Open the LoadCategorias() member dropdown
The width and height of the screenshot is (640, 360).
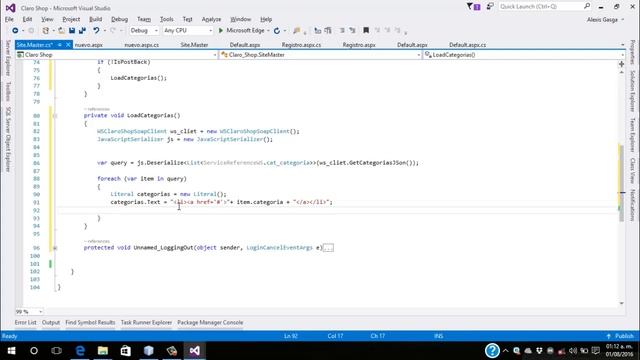[524, 55]
